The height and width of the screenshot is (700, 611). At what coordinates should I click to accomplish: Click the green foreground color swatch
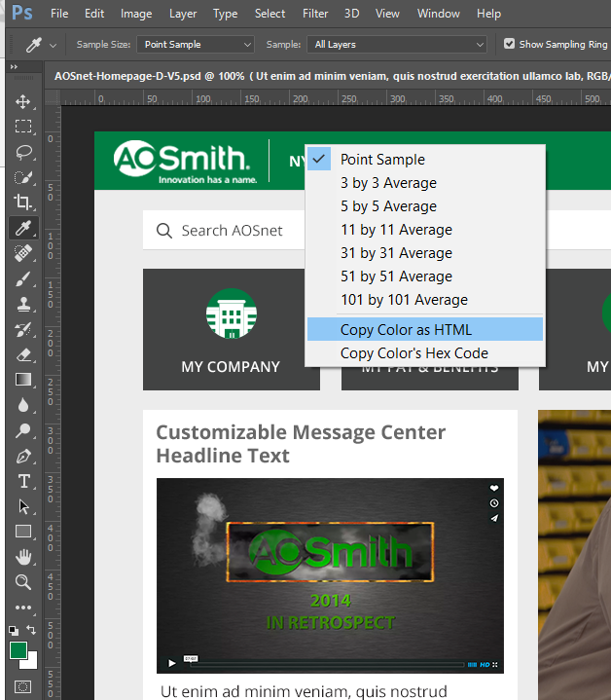pos(18,650)
